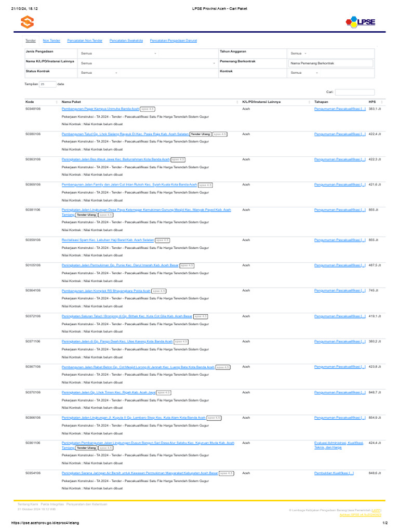The width and height of the screenshot is (399, 532).
Task: Click the orange SPSE logo icon
Action: 27,22
